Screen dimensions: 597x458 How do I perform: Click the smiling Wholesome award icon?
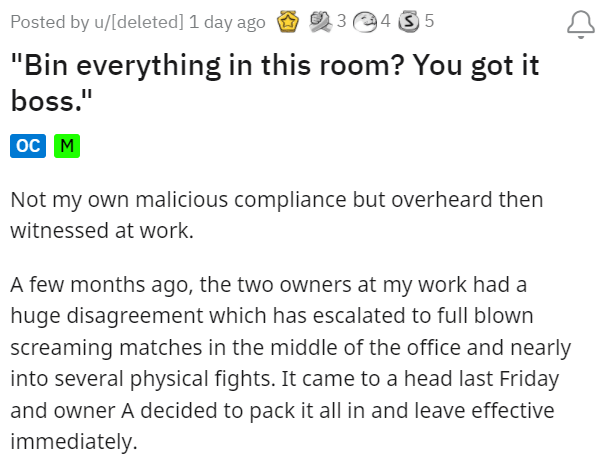click(x=365, y=22)
